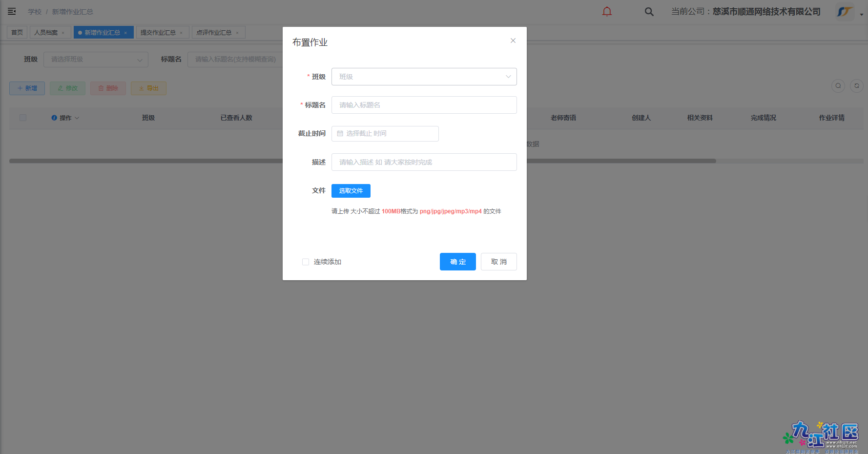This screenshot has width=868, height=454.
Task: Click the horizontal scrollbar below the table
Action: click(146, 161)
